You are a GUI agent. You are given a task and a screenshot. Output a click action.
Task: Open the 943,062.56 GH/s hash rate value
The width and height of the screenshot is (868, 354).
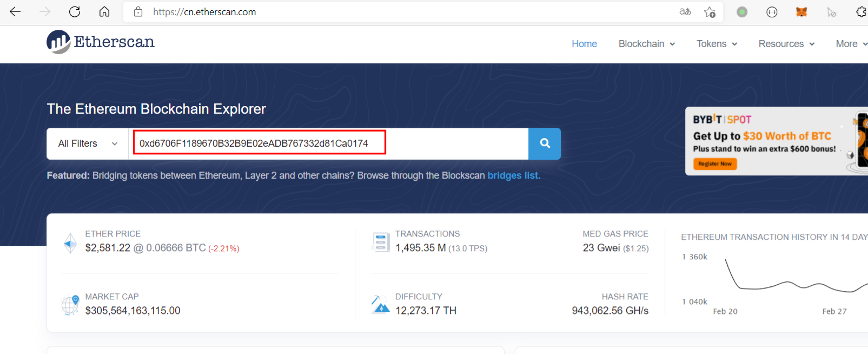[x=610, y=311]
